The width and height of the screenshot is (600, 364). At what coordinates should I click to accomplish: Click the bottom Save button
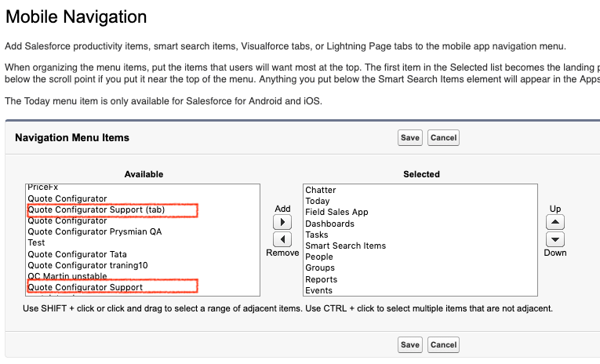(410, 345)
